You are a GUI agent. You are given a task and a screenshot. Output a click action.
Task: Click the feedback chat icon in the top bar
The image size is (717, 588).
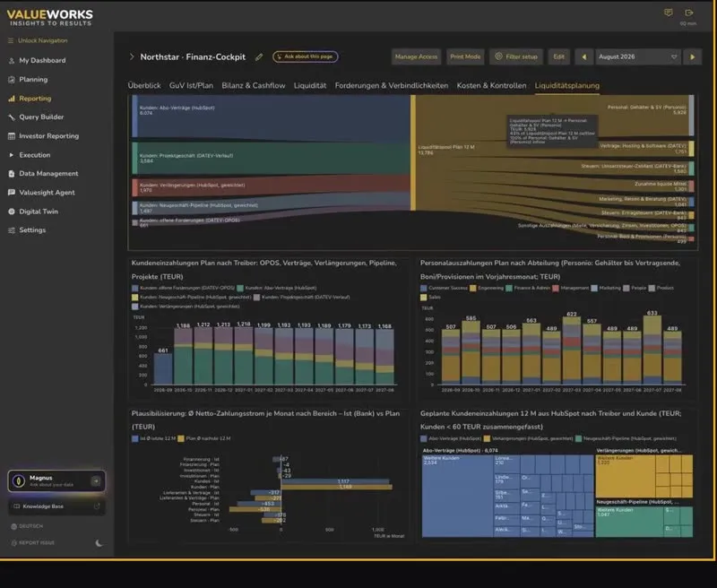(x=668, y=13)
